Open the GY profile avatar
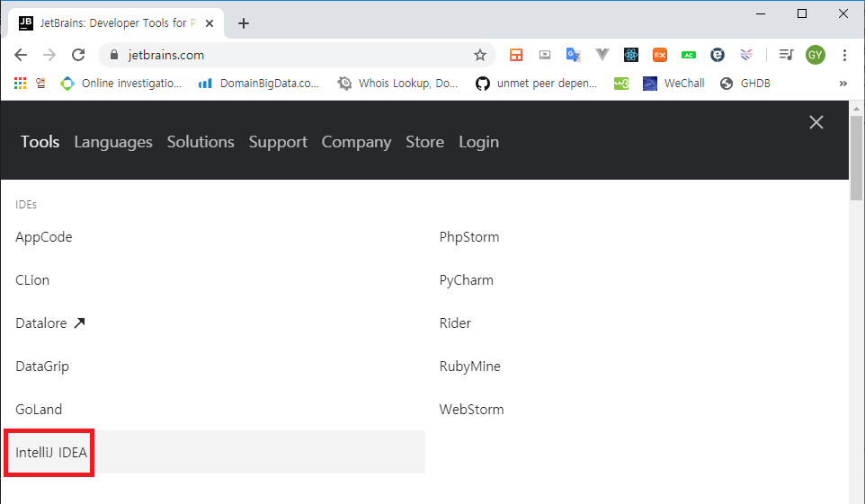865x504 pixels. 816,55
